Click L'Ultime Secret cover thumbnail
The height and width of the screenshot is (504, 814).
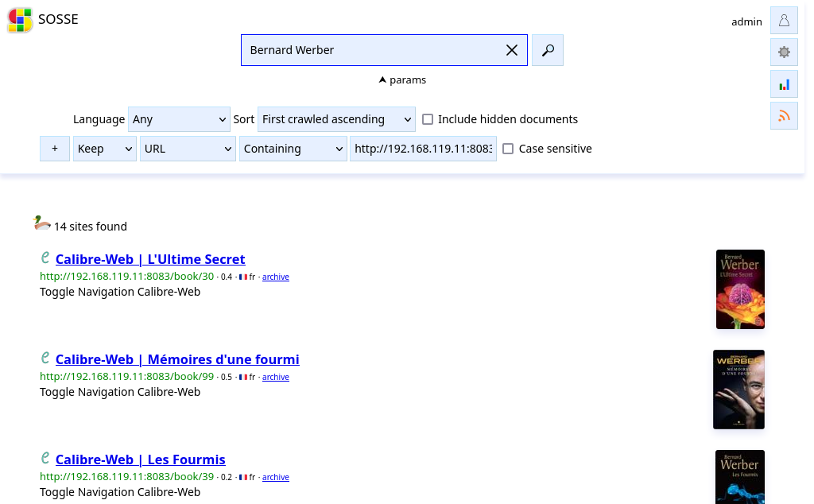tap(740, 289)
